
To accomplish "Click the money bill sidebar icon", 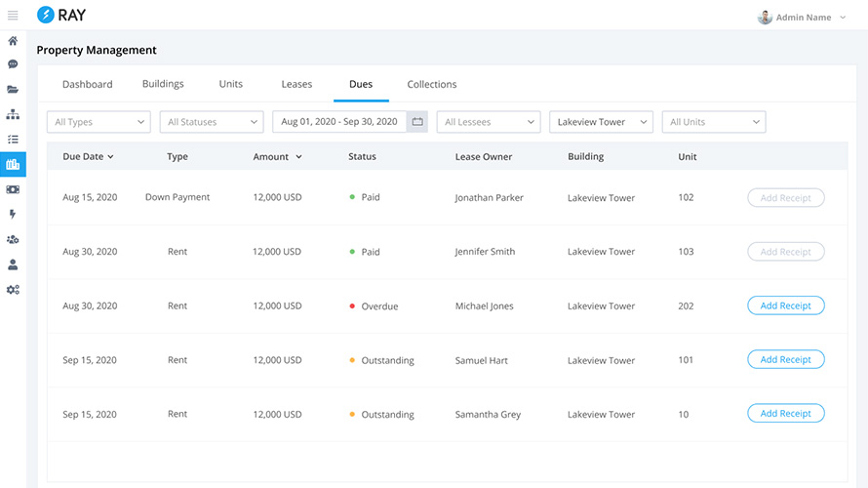I will (13, 189).
